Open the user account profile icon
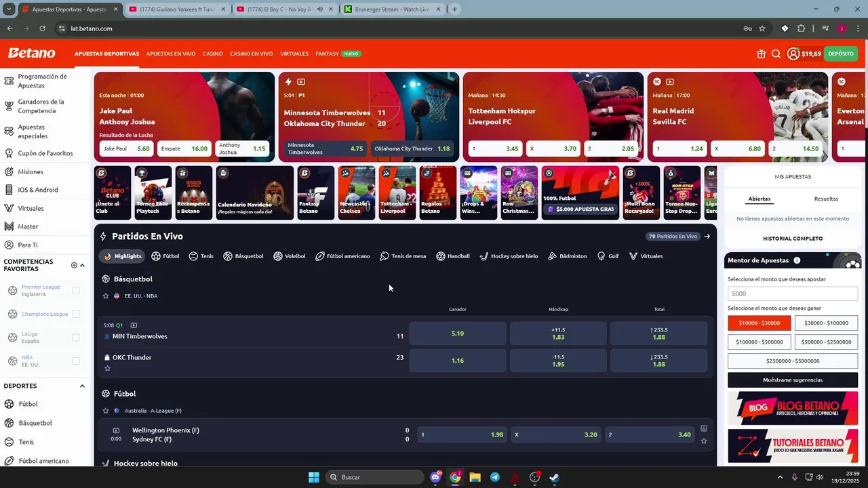Image resolution: width=868 pixels, height=488 pixels. [793, 54]
